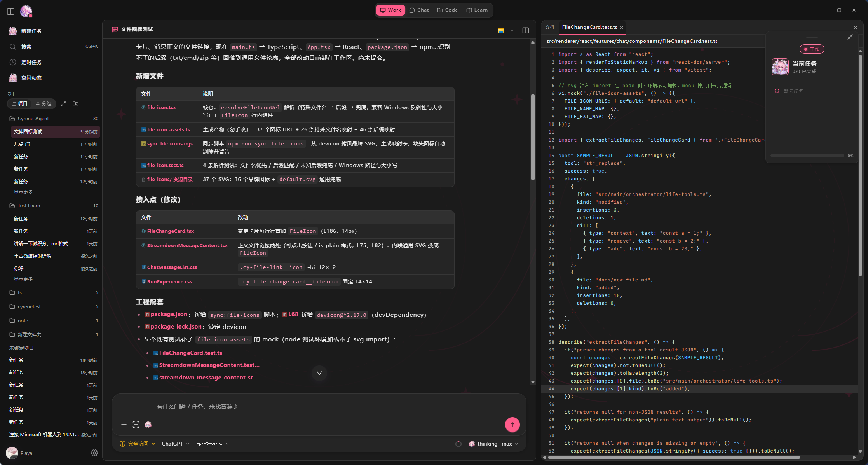Click the chat message input field
The image size is (868, 465).
(319, 407)
